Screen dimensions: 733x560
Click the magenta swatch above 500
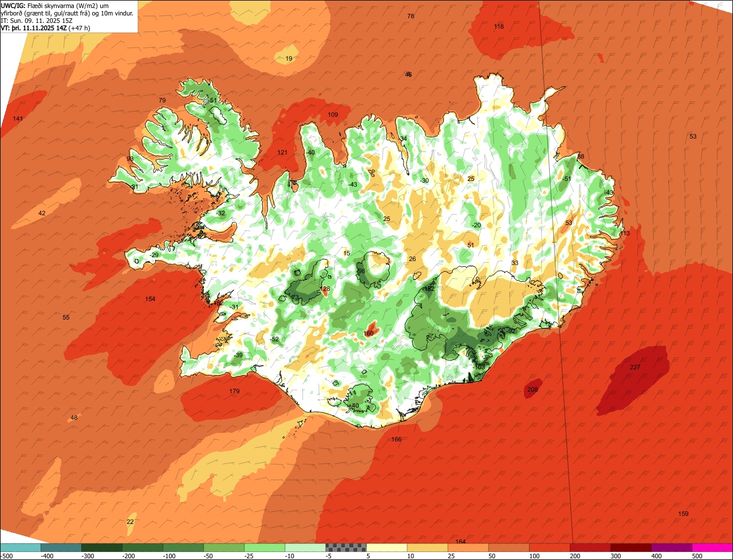point(712,547)
